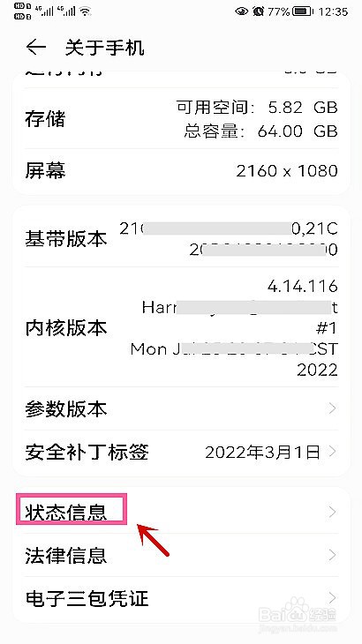Tap the 内核版本 row

click(x=181, y=327)
